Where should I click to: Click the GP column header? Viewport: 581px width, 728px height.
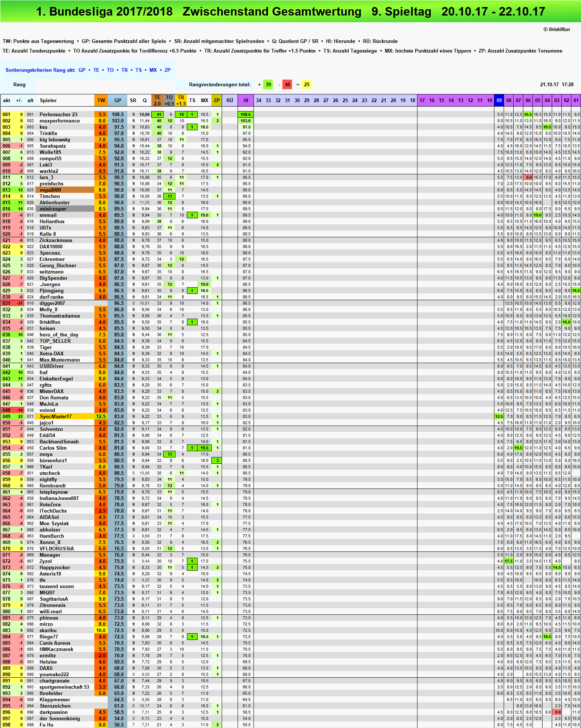[118, 100]
